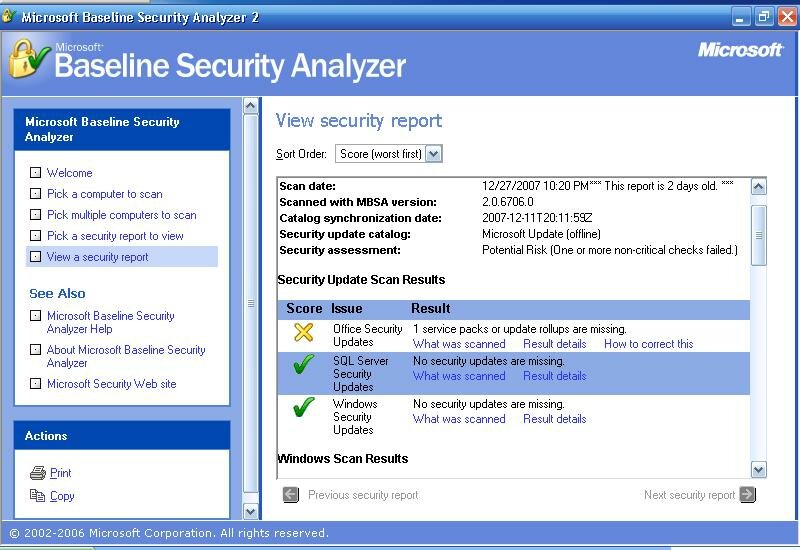Click the catalog date 2007-12-11T20:11:59Z
This screenshot has height=550, width=800.
537,218
